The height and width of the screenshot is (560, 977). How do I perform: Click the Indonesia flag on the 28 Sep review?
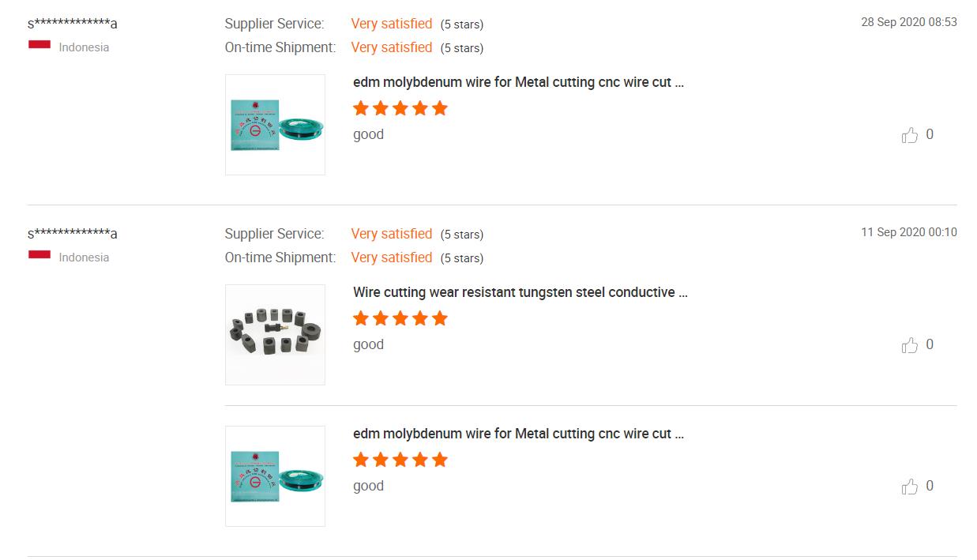[x=39, y=45]
